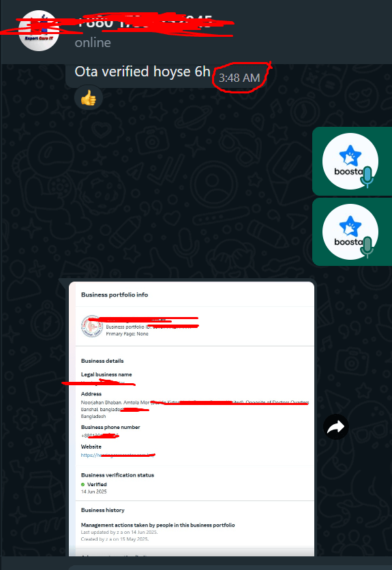Click the 'Legal business name' label
The width and height of the screenshot is (392, 570).
(106, 374)
